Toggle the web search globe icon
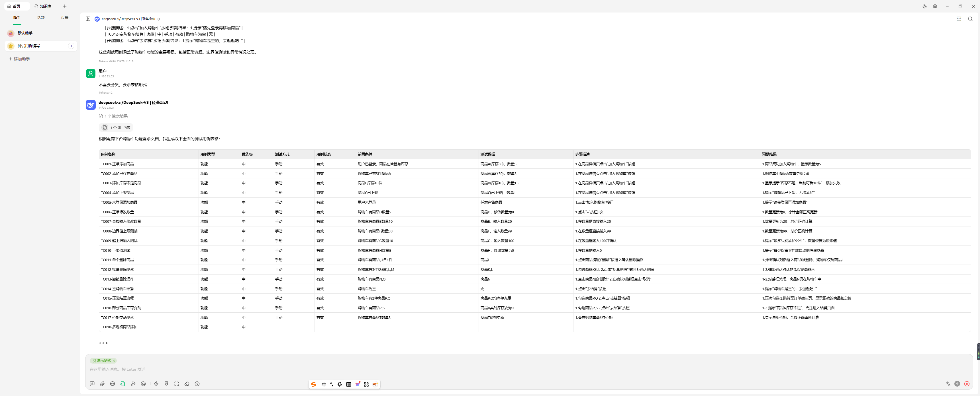 (113, 384)
